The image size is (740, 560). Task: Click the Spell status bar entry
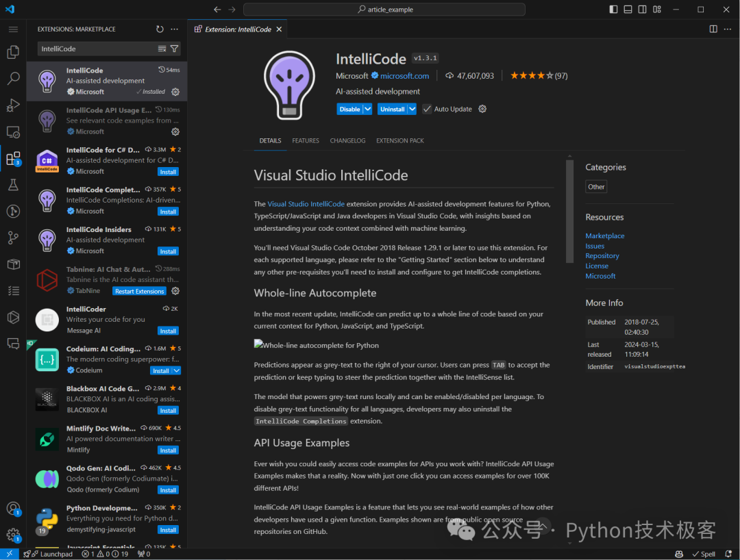click(703, 554)
